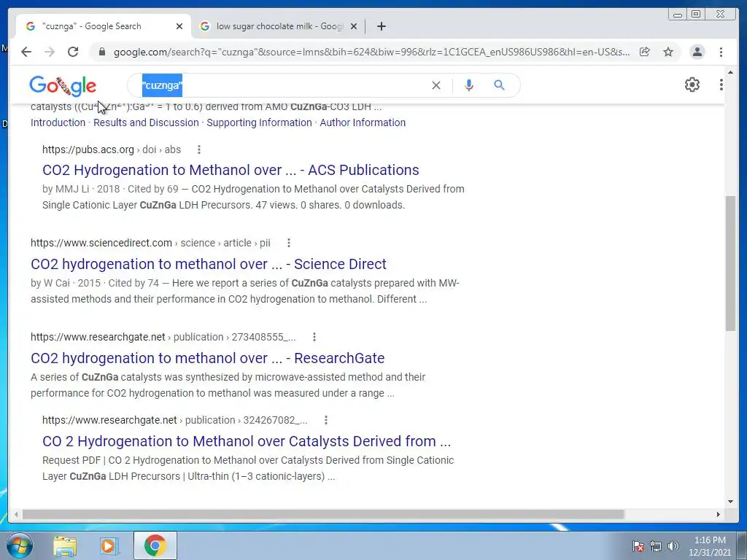The image size is (747, 560).
Task: Click the vertical page scrollbar thumb
Action: [731, 263]
